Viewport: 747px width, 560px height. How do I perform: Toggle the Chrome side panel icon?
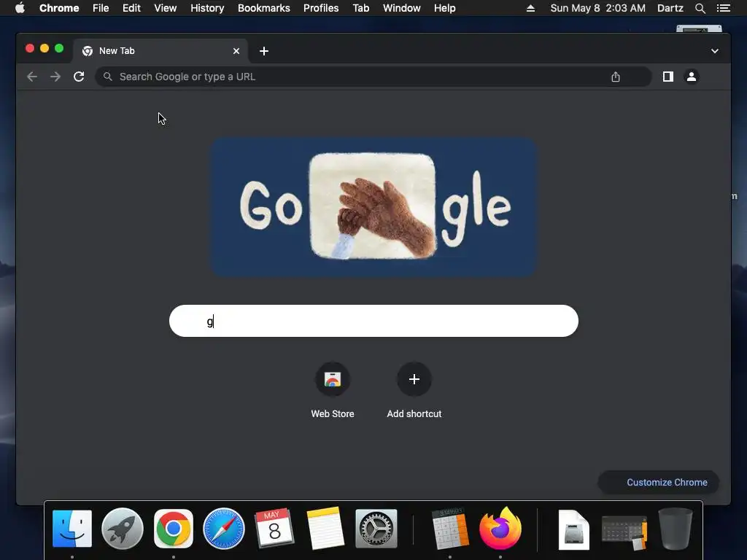(668, 77)
